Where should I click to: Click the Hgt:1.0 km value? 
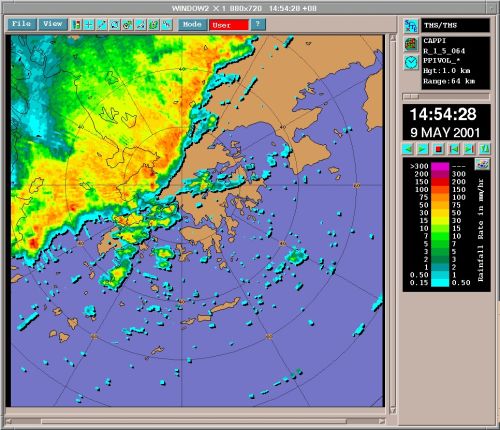(x=447, y=71)
